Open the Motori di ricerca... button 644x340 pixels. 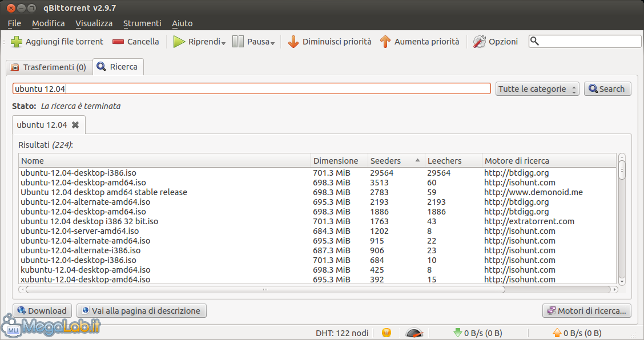click(x=587, y=310)
